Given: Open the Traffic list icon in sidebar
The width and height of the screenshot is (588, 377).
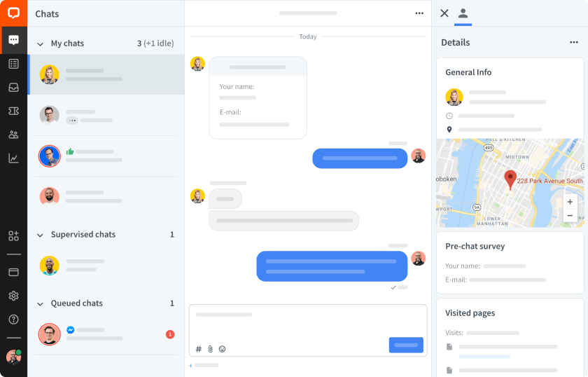Looking at the screenshot, I should click(13, 64).
